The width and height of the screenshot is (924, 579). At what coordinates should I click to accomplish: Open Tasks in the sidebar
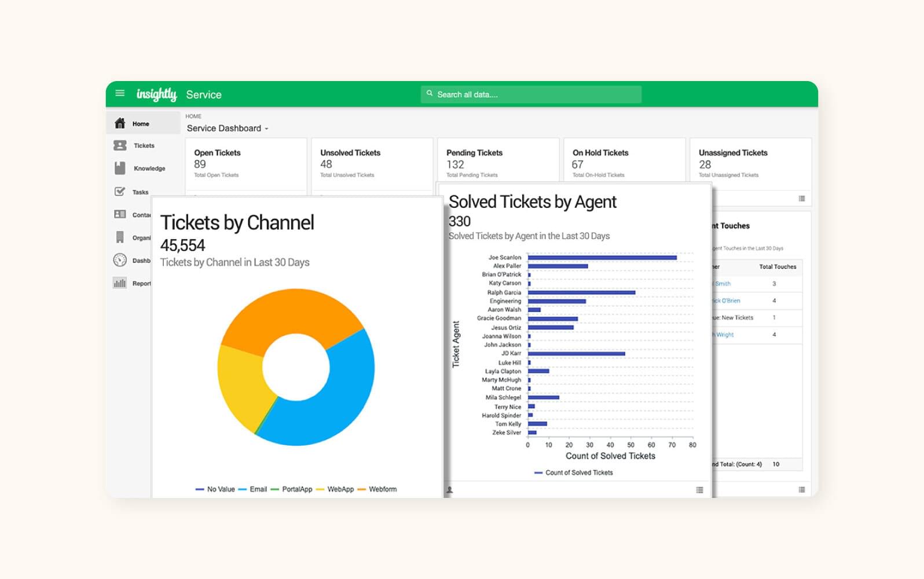point(140,192)
